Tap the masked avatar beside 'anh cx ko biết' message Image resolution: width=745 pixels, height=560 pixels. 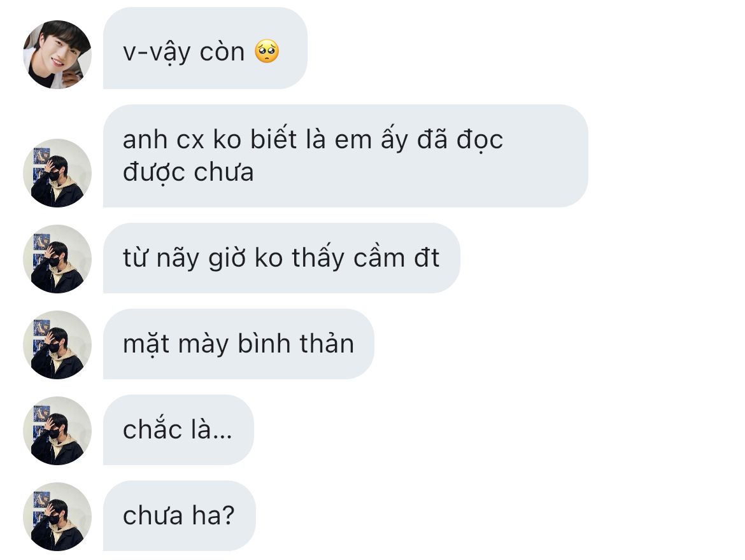coord(57,173)
